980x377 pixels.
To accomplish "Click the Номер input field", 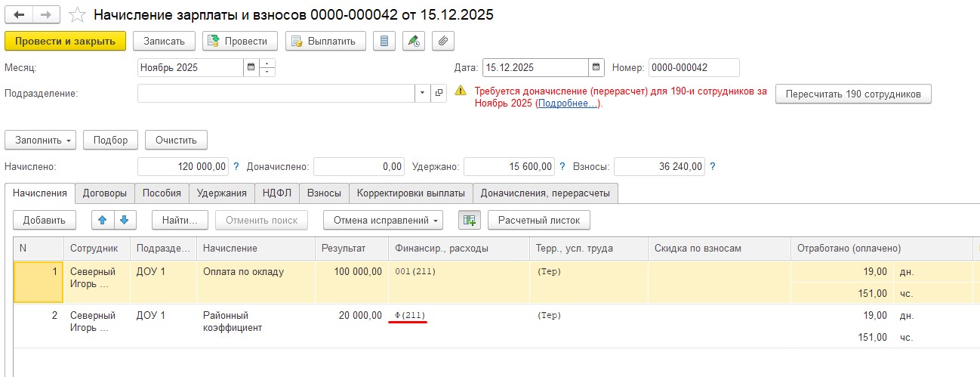I will (693, 67).
